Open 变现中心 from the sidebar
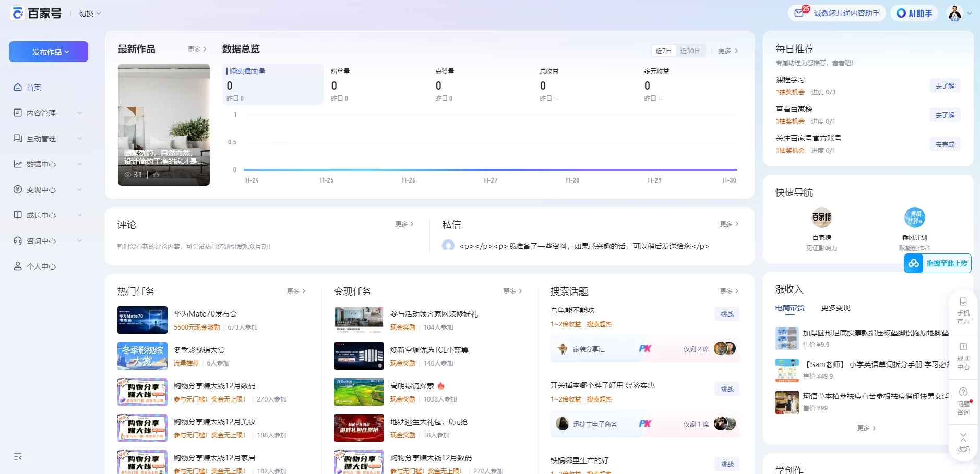The width and height of the screenshot is (980, 474). tap(17, 189)
